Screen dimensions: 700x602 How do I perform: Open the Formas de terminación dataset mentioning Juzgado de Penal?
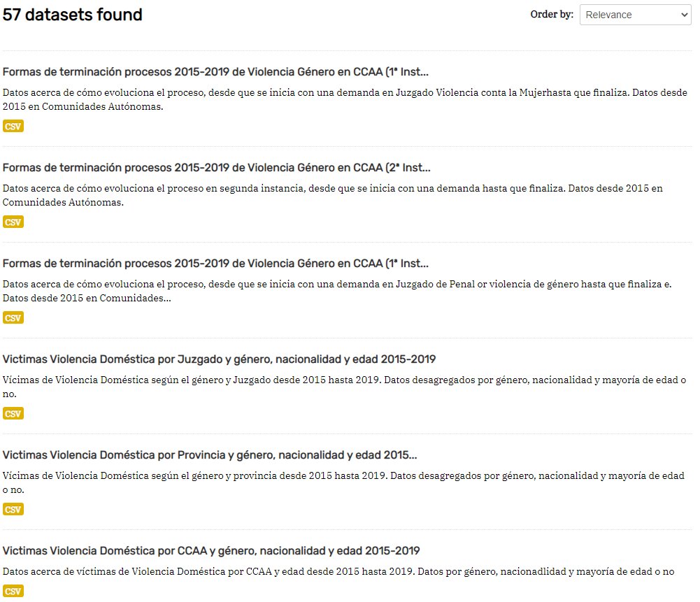(215, 264)
